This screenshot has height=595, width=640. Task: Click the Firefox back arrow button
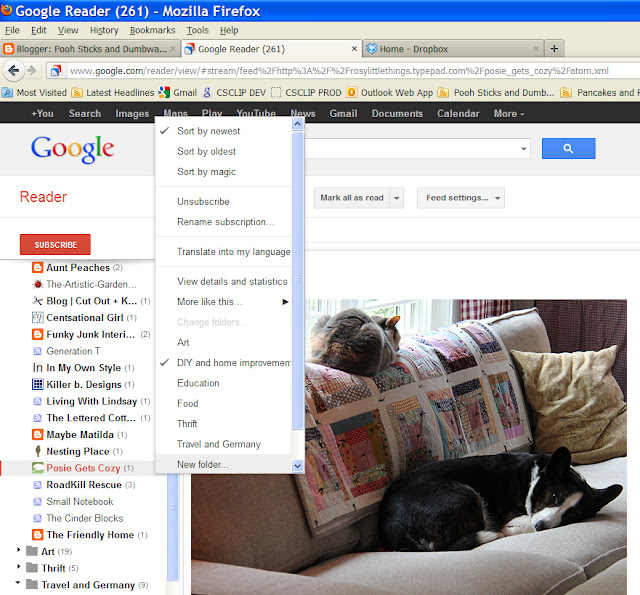coord(13,71)
